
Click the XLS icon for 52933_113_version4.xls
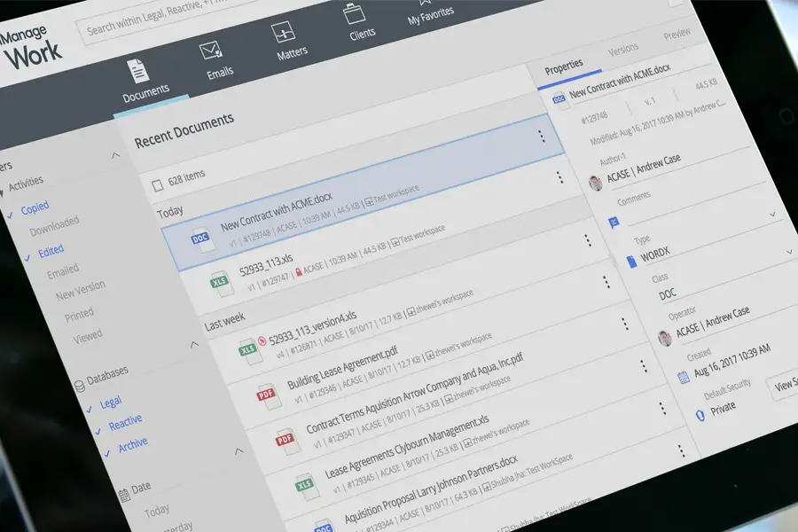pos(250,350)
